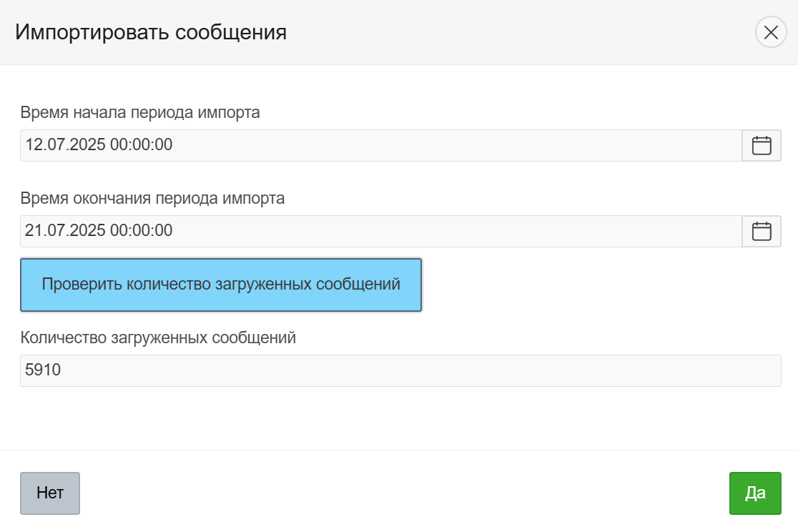Cancel import with the Нет button

50,493
